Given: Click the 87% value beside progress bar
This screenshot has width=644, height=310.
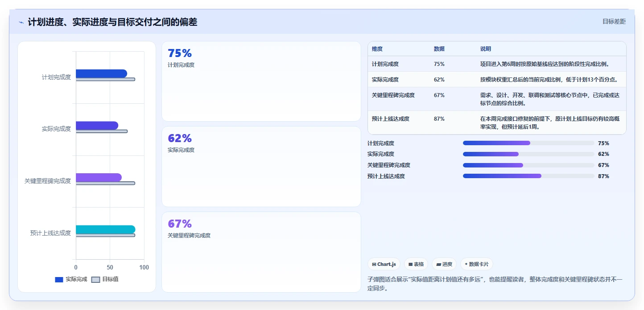Looking at the screenshot, I should (x=603, y=176).
